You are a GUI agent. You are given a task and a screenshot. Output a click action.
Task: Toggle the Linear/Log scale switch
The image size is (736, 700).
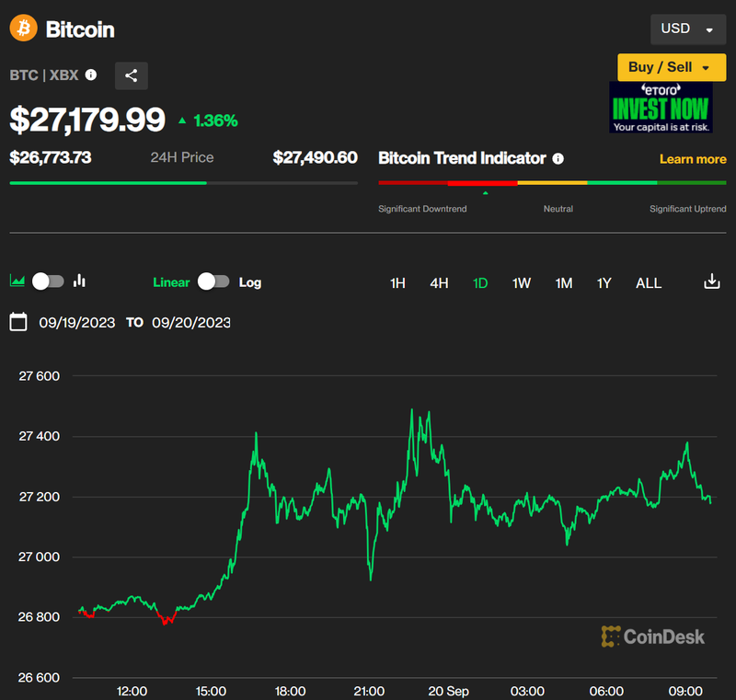coord(213,281)
